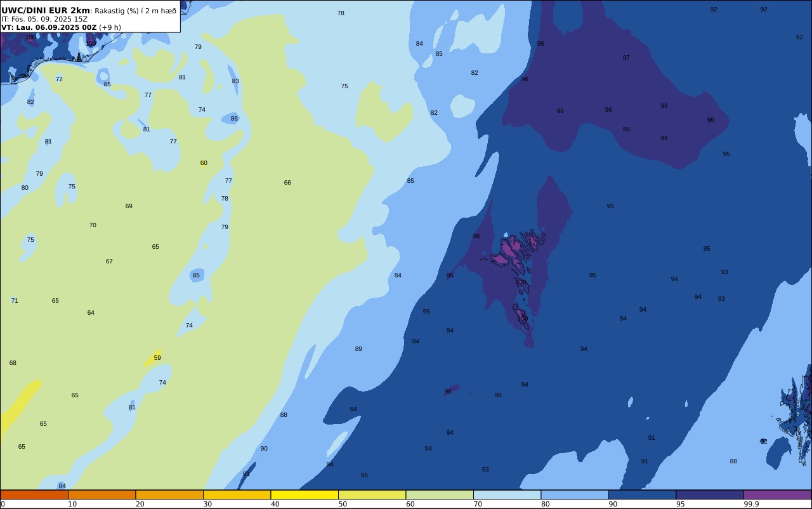The width and height of the screenshot is (812, 509).
Task: Click the humidity value '71' on the map
Action: point(15,301)
